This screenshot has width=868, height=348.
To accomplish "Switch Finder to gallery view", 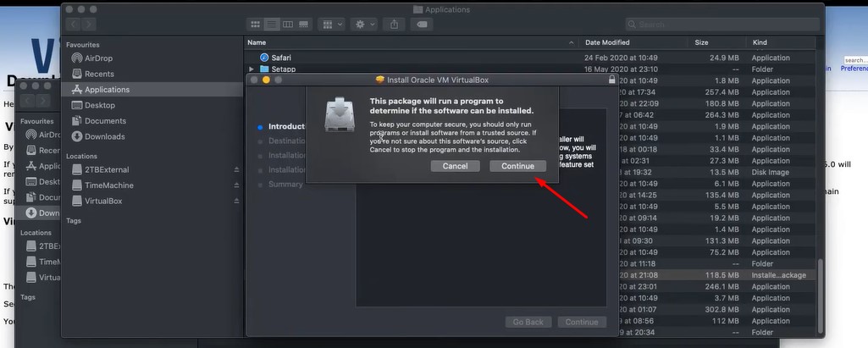I will [304, 25].
